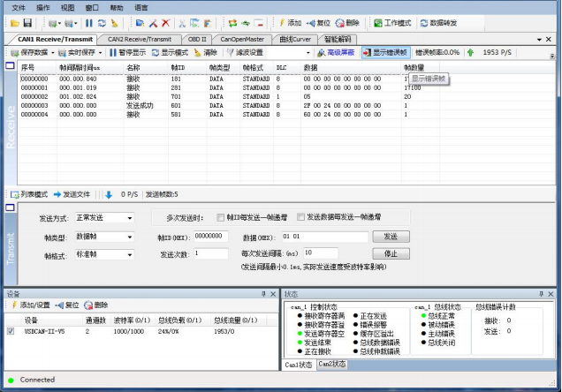Image resolution: width=562 pixels, height=392 pixels.
Task: Uncheck the USBCAN-II-V5 device checkbox
Action: click(11, 331)
